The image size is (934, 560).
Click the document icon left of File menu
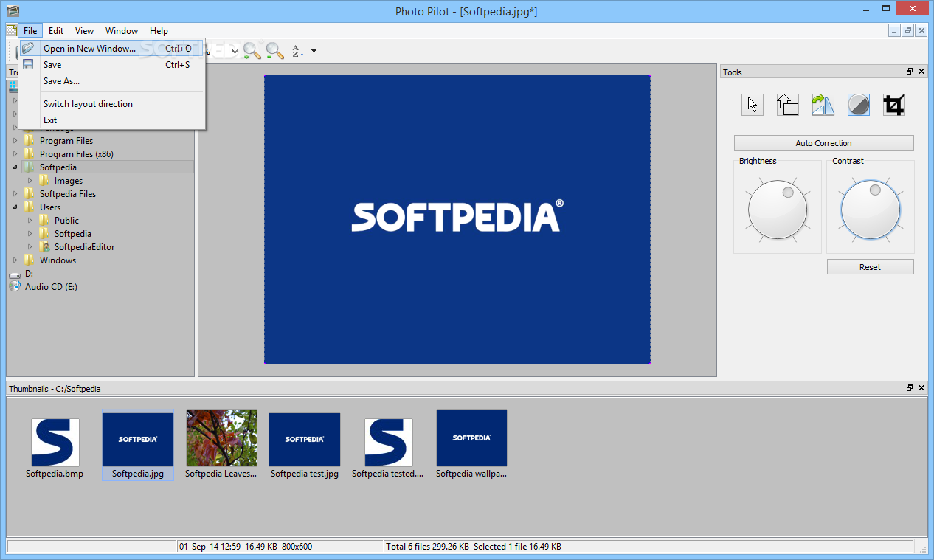tap(12, 30)
